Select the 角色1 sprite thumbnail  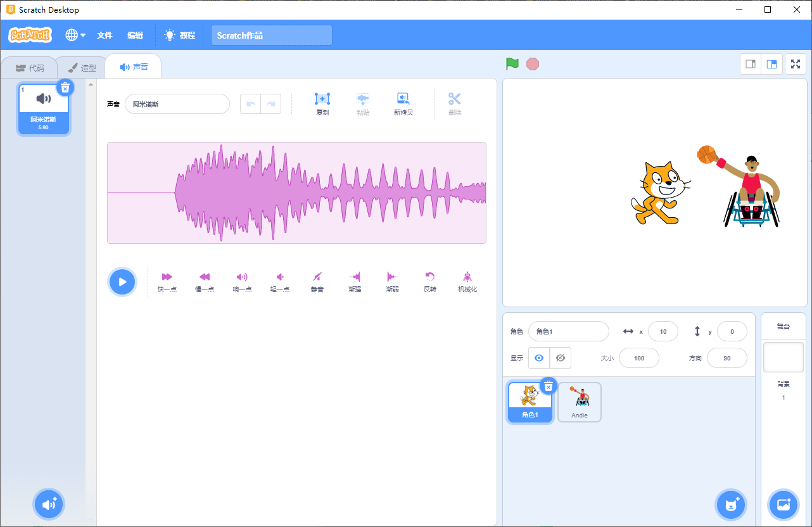pyautogui.click(x=530, y=402)
